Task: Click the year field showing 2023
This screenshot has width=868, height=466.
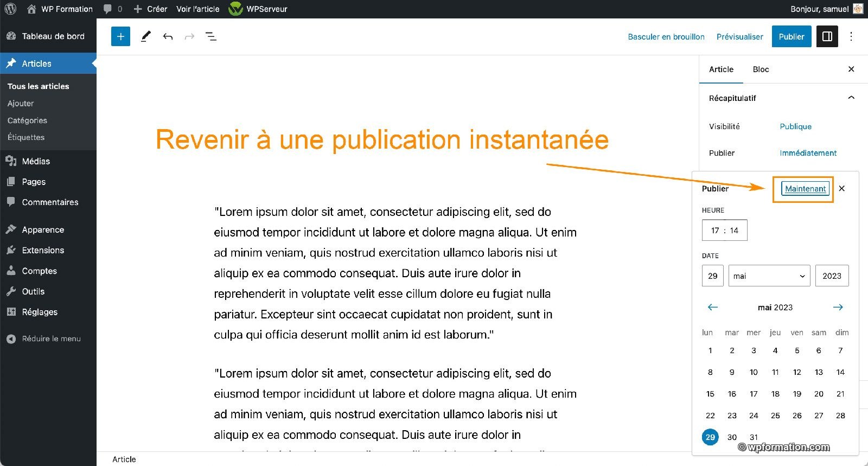Action: (x=832, y=276)
